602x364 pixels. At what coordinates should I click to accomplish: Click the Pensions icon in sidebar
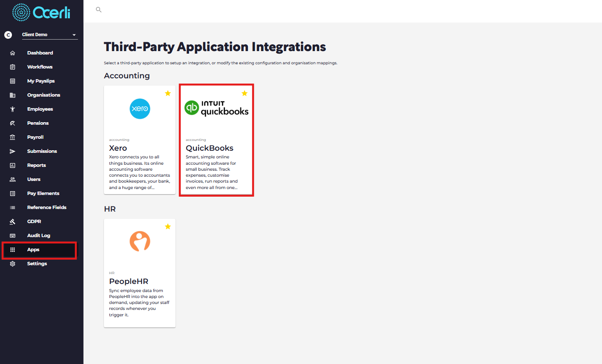point(12,123)
